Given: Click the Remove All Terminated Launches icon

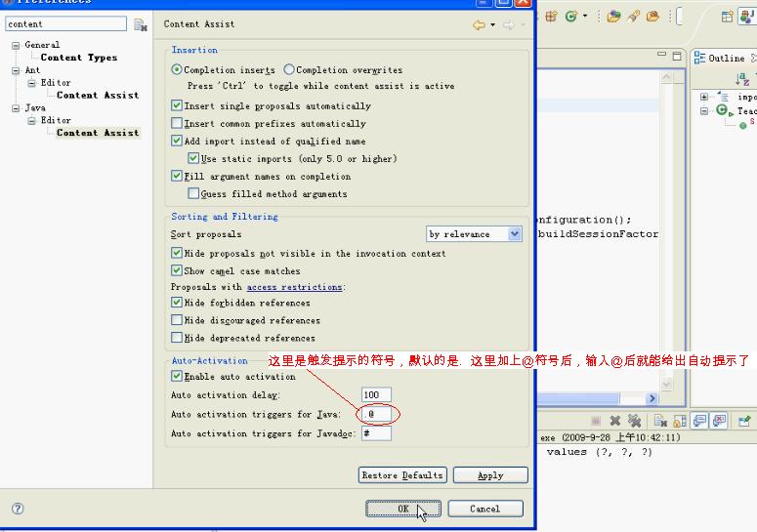Looking at the screenshot, I should [634, 422].
